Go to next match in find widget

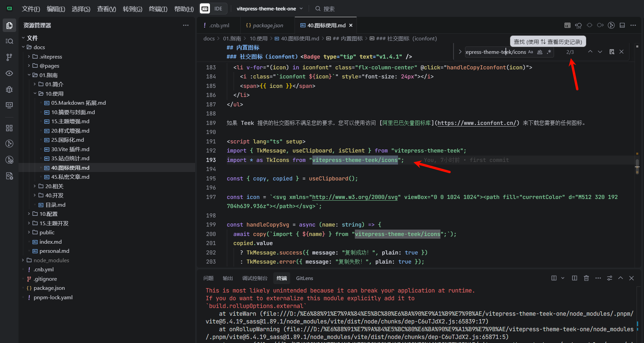[x=600, y=52]
